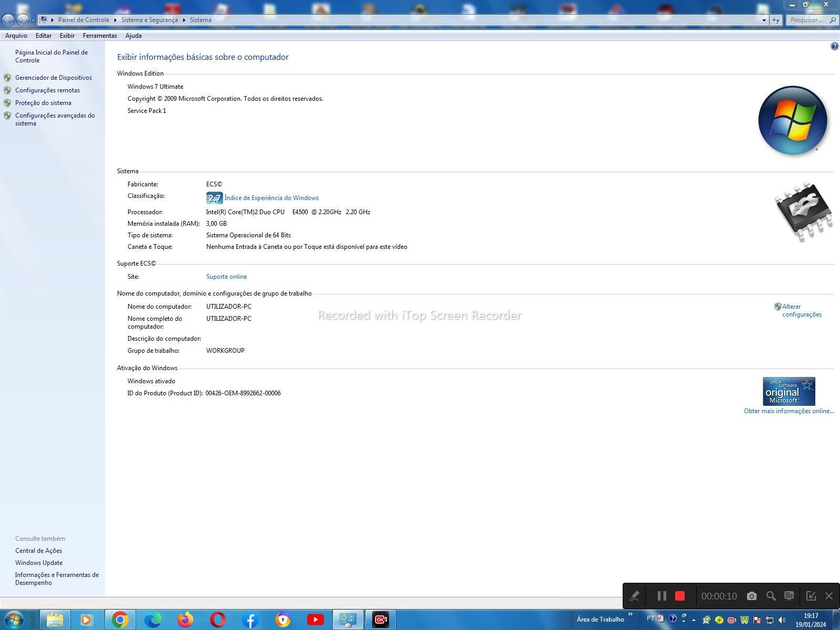Click the taskbar clock 19:17
This screenshot has height=630, width=840.
pos(811,616)
